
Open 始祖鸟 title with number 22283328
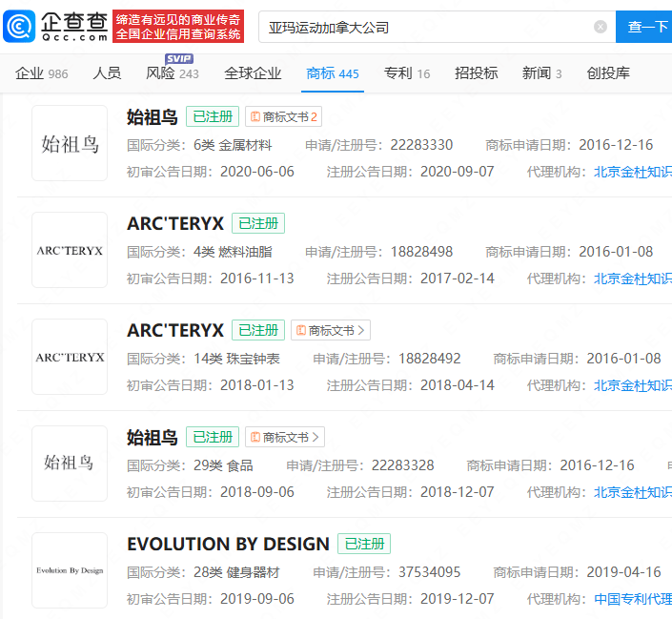(153, 437)
